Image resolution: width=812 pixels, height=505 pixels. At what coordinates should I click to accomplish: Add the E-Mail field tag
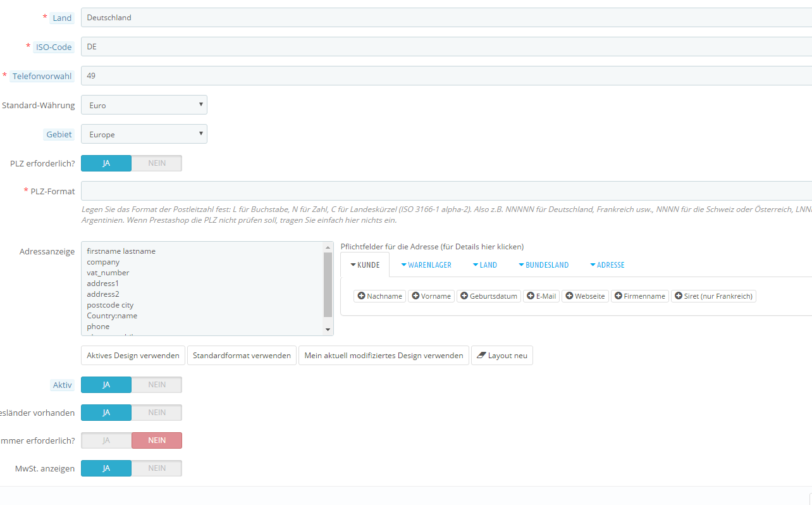click(x=541, y=296)
